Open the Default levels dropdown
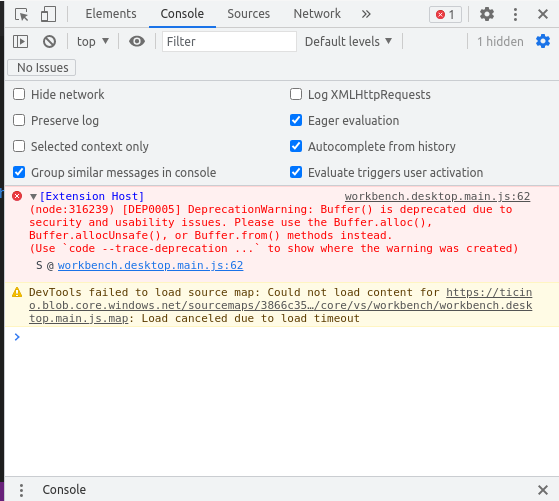 click(349, 42)
